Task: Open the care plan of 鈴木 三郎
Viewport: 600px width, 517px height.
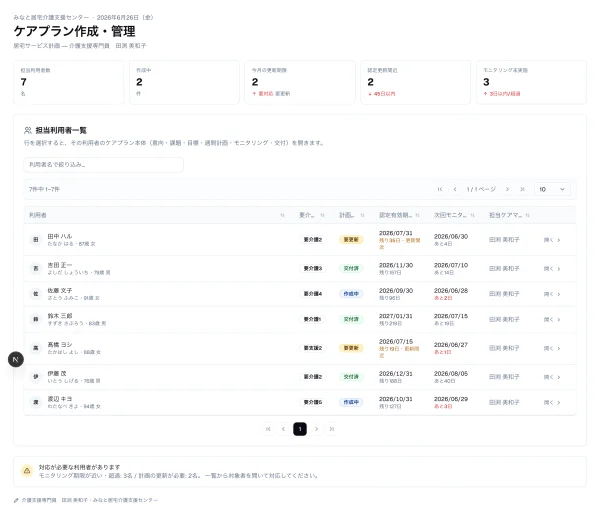Action: coord(552,320)
